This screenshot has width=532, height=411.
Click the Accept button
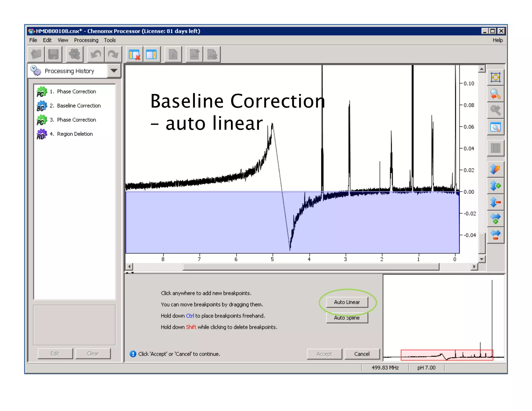324,354
